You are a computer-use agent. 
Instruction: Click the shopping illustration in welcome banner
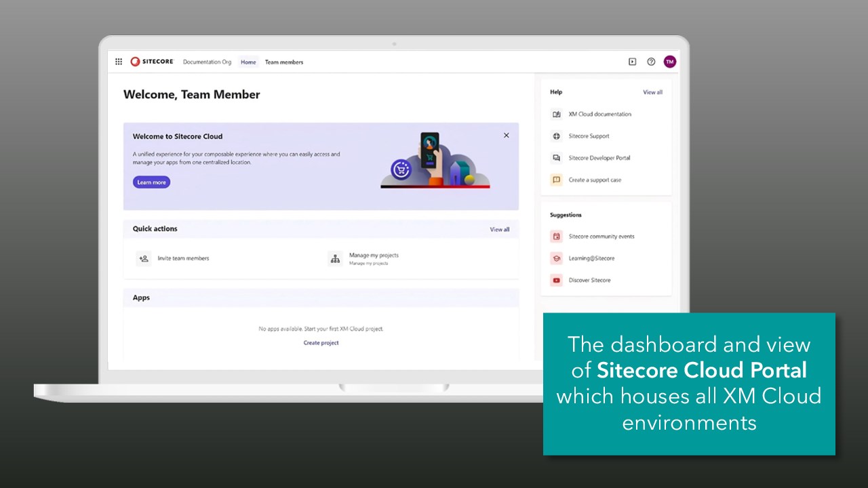[x=435, y=161]
